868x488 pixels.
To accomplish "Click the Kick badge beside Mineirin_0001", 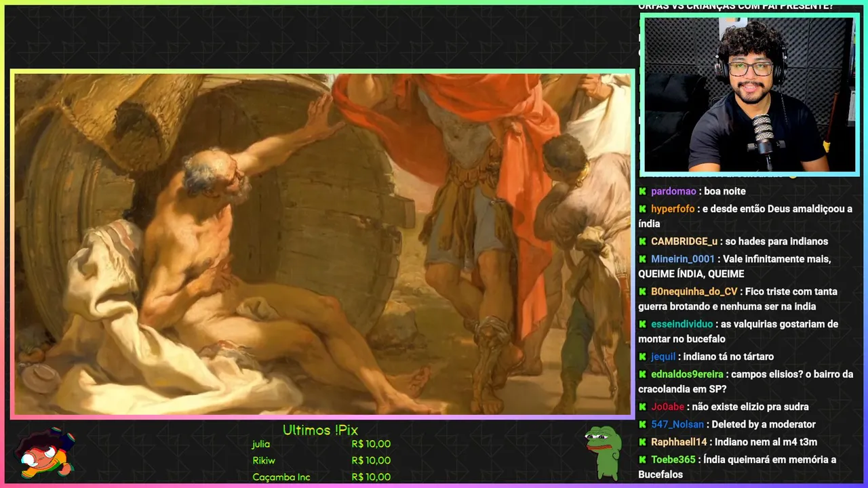I will pyautogui.click(x=642, y=260).
